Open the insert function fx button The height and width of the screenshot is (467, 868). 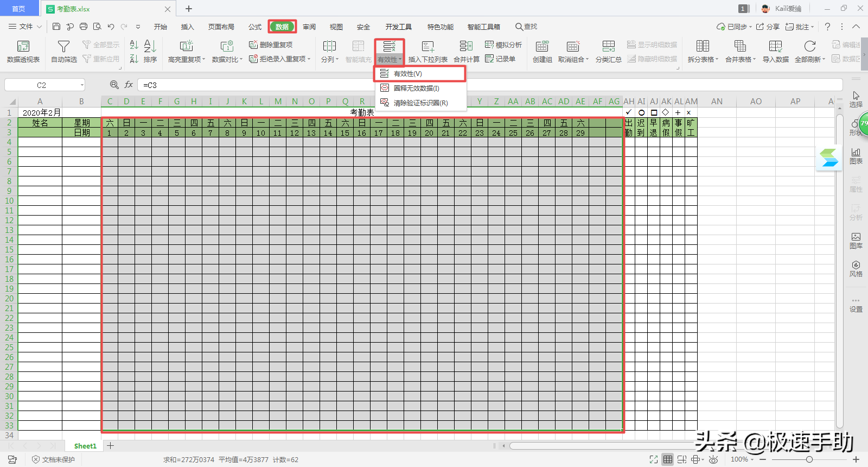pyautogui.click(x=129, y=85)
